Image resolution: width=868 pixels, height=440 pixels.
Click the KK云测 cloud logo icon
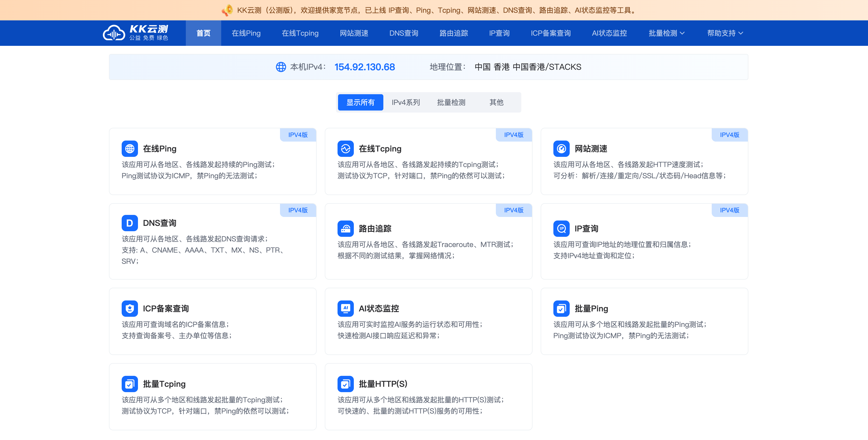(x=114, y=33)
